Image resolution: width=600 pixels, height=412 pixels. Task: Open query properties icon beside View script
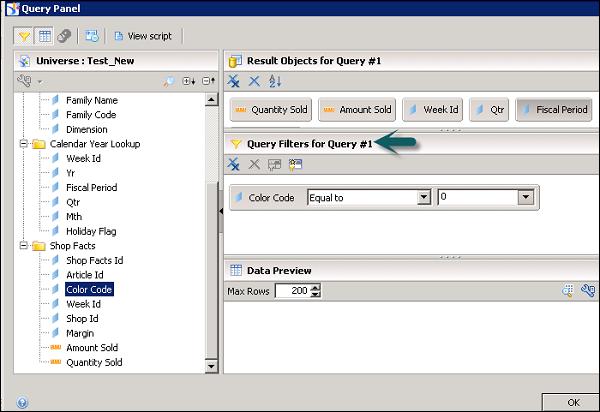(x=92, y=36)
